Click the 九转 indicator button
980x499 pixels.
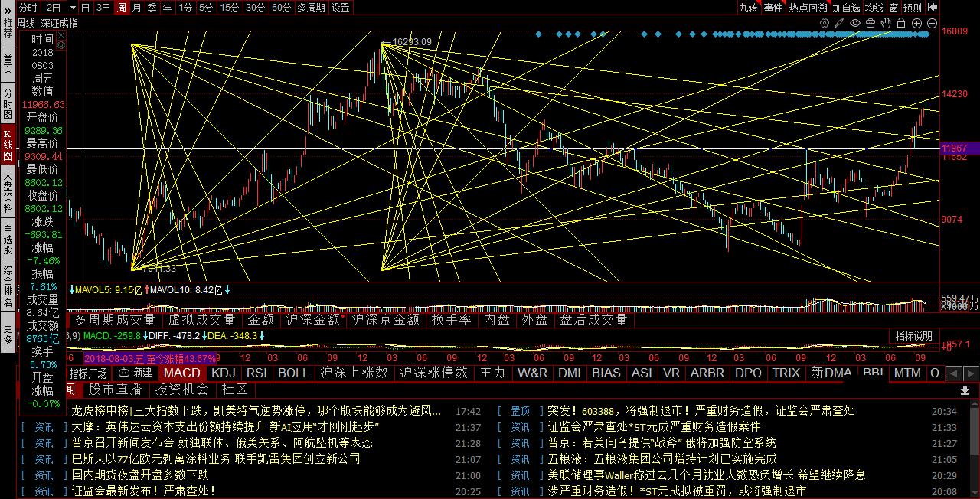pyautogui.click(x=748, y=8)
